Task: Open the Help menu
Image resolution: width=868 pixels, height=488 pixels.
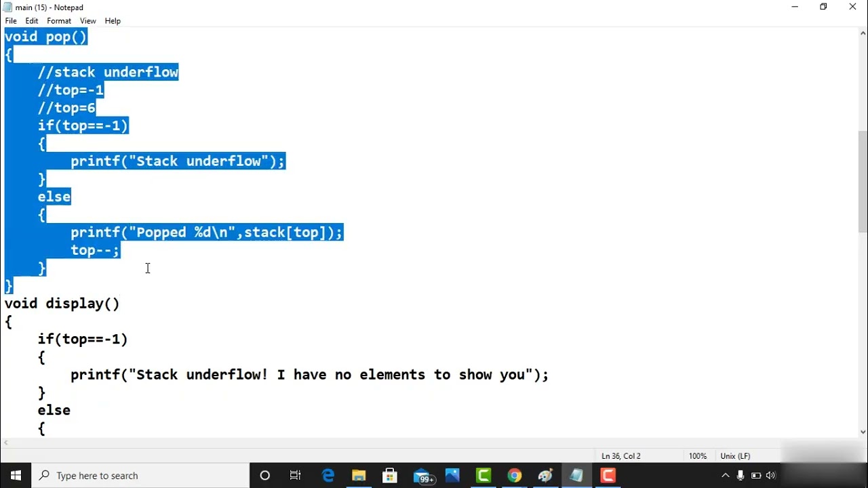Action: pyautogui.click(x=113, y=21)
